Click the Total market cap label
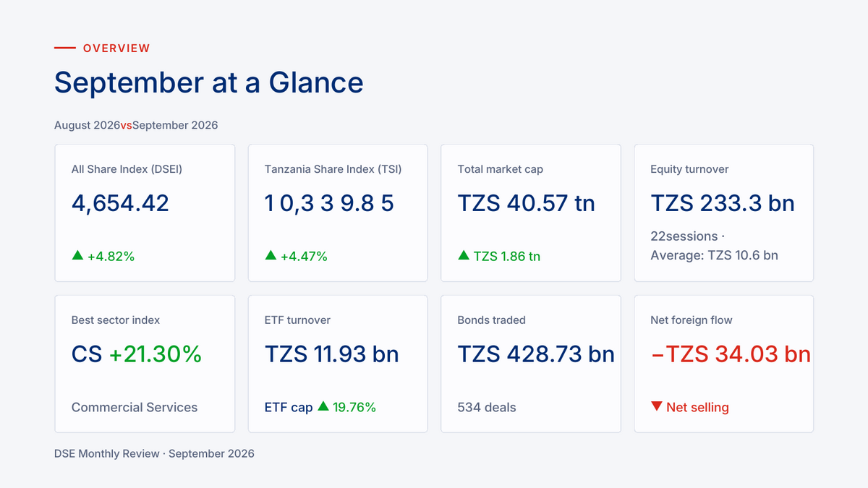This screenshot has width=868, height=488. tap(501, 169)
